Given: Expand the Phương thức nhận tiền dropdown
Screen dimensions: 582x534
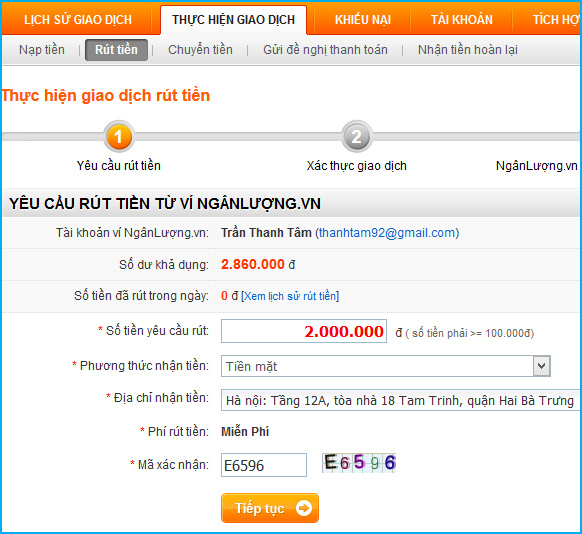Looking at the screenshot, I should 386,366.
